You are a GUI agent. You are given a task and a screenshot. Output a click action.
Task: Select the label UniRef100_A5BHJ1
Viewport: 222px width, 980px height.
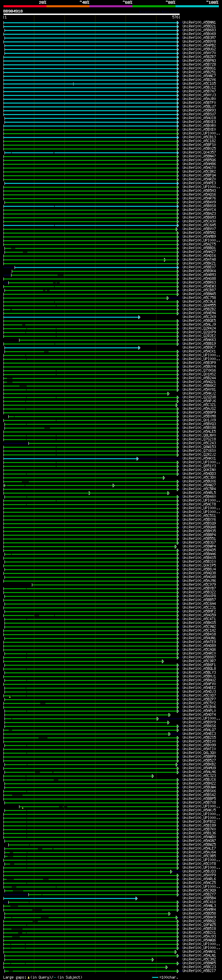(199, 677)
